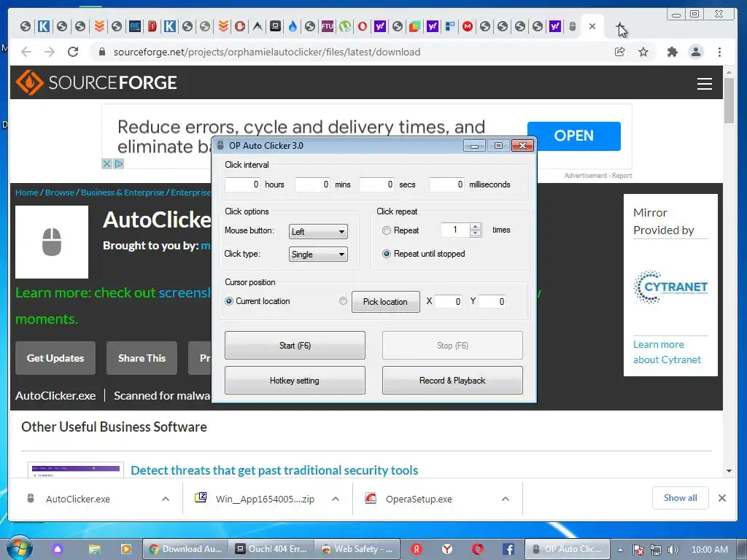Click the Pick location button
747x560 pixels.
click(x=385, y=301)
